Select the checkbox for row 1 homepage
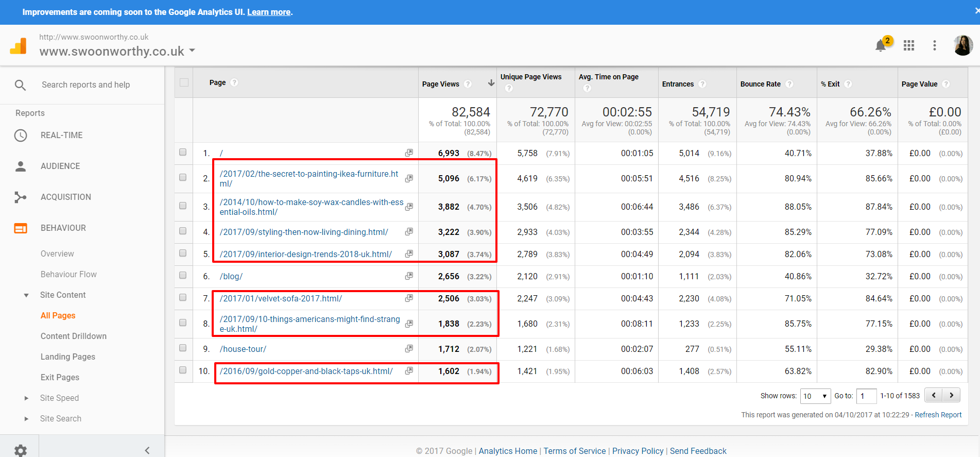 click(x=183, y=153)
